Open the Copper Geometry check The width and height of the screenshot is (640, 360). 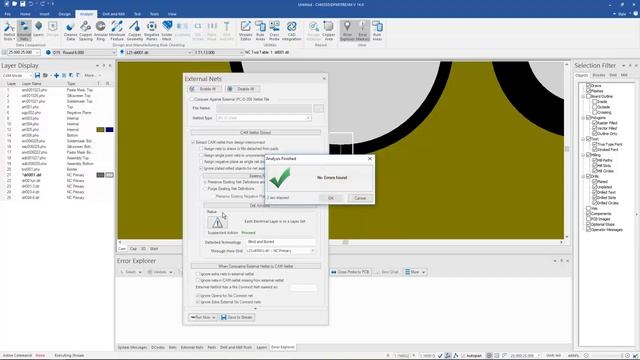134,31
